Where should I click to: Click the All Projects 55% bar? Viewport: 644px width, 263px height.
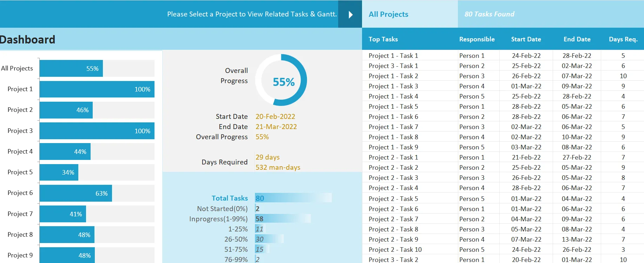71,68
